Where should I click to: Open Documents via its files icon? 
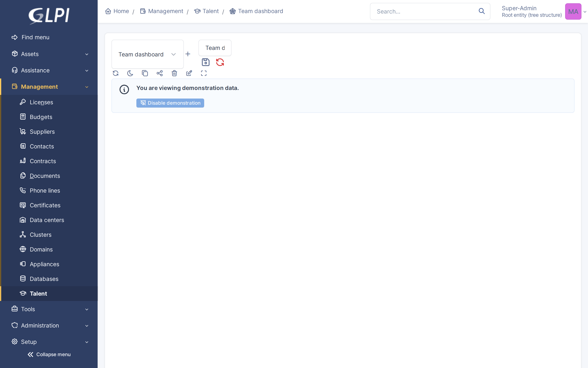23,176
